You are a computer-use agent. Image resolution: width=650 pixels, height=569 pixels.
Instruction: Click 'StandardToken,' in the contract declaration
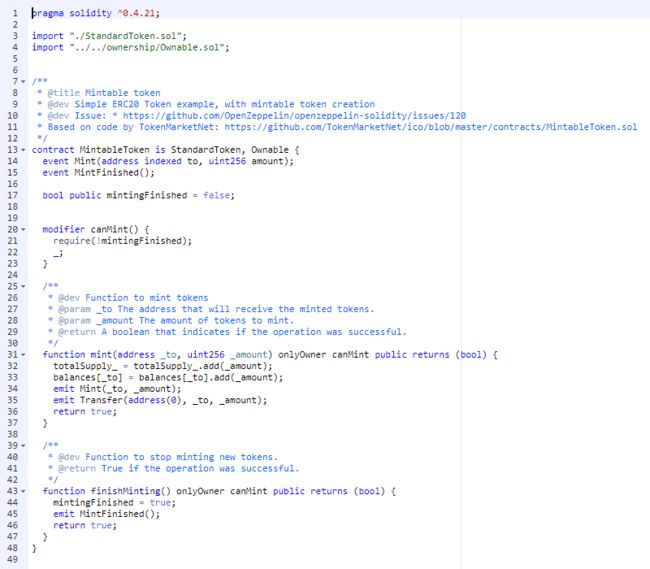click(208, 150)
